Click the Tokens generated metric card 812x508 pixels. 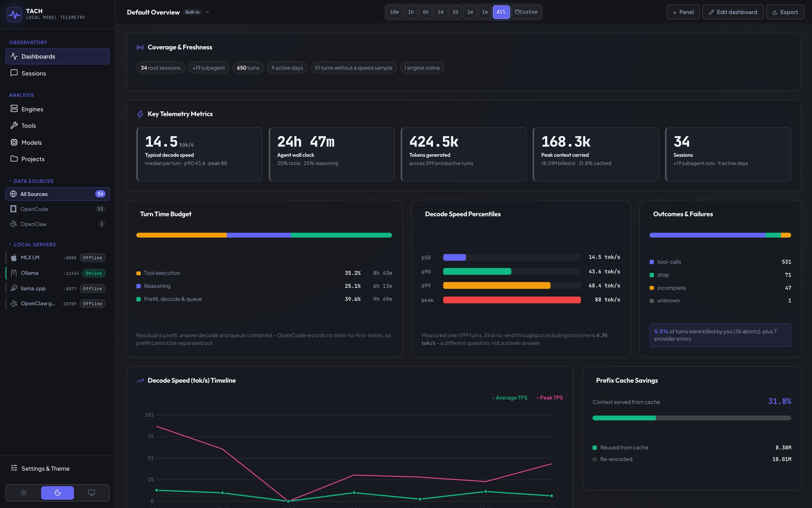[464, 154]
